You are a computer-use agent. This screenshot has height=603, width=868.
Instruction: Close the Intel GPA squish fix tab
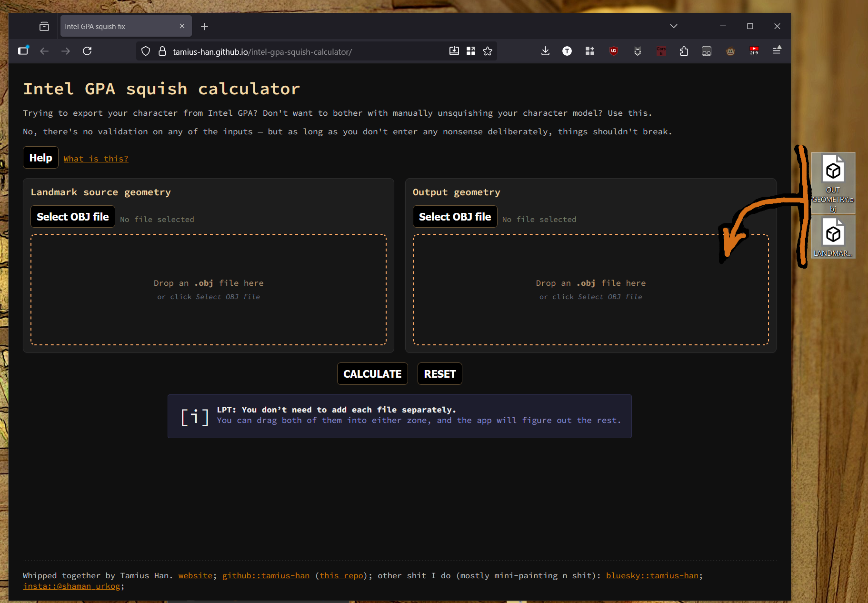point(182,26)
